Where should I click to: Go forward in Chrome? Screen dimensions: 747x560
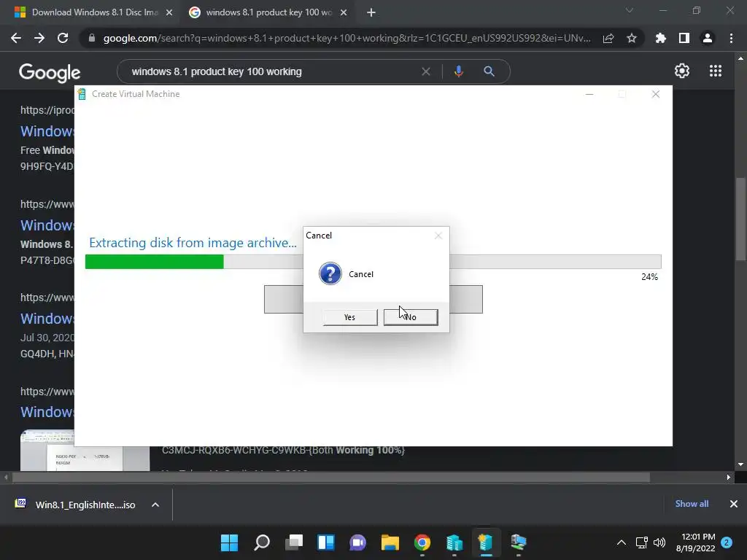[39, 38]
